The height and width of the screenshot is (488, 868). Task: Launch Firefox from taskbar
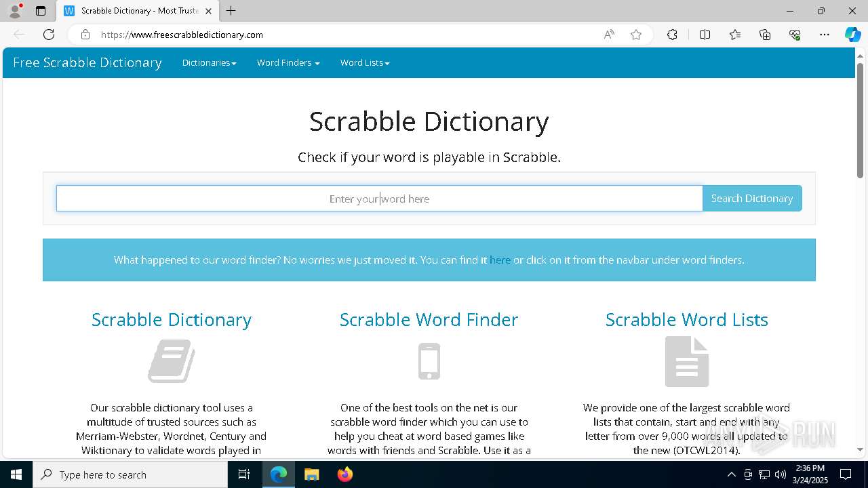pos(344,474)
